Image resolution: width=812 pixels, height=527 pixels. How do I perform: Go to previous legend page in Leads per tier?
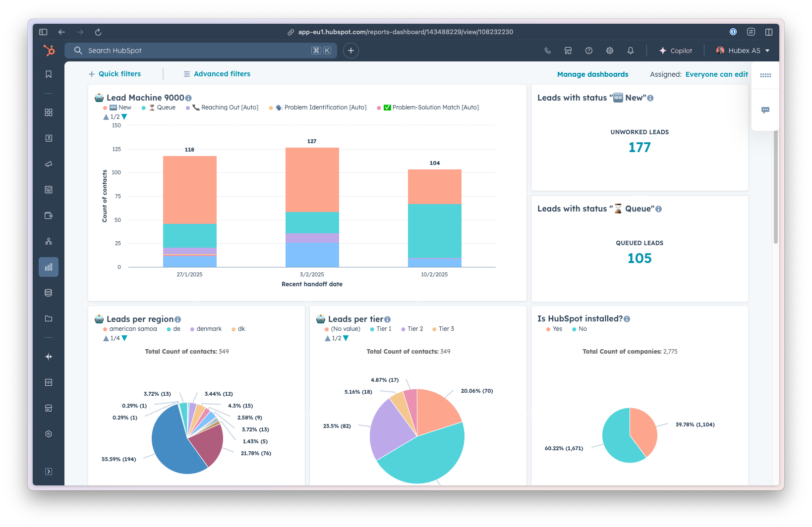[x=327, y=338]
